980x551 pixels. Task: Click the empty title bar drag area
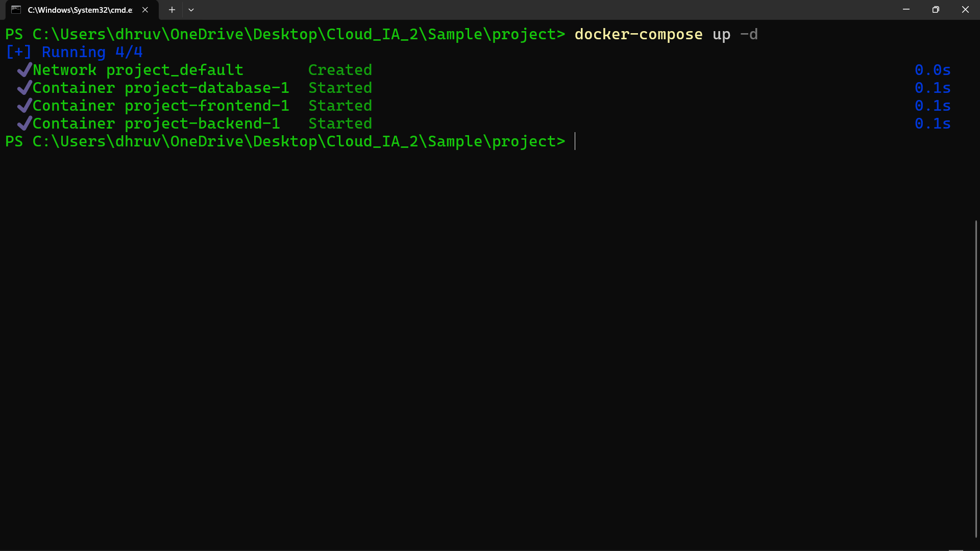(510, 10)
